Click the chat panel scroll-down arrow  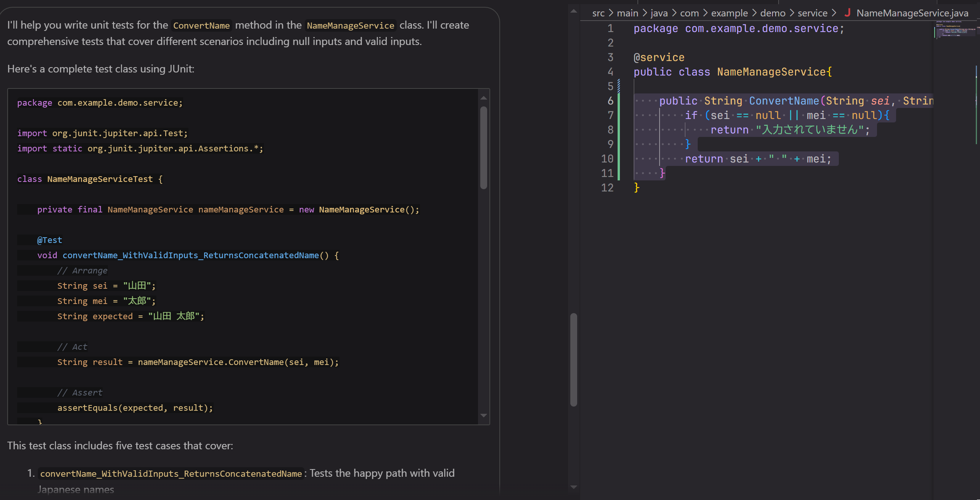tap(573, 487)
